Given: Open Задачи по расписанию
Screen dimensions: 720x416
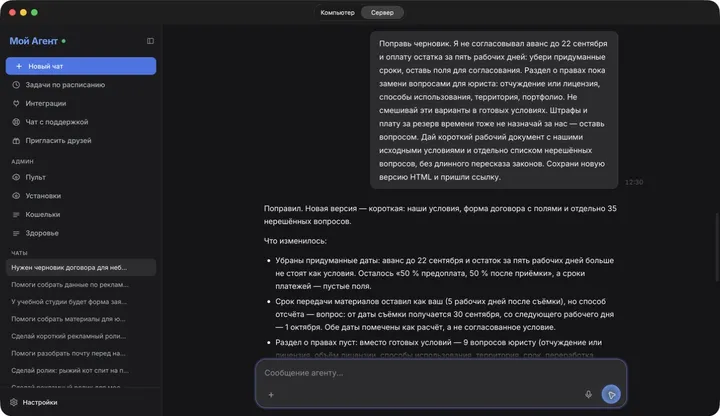Looking at the screenshot, I should pos(81,84).
